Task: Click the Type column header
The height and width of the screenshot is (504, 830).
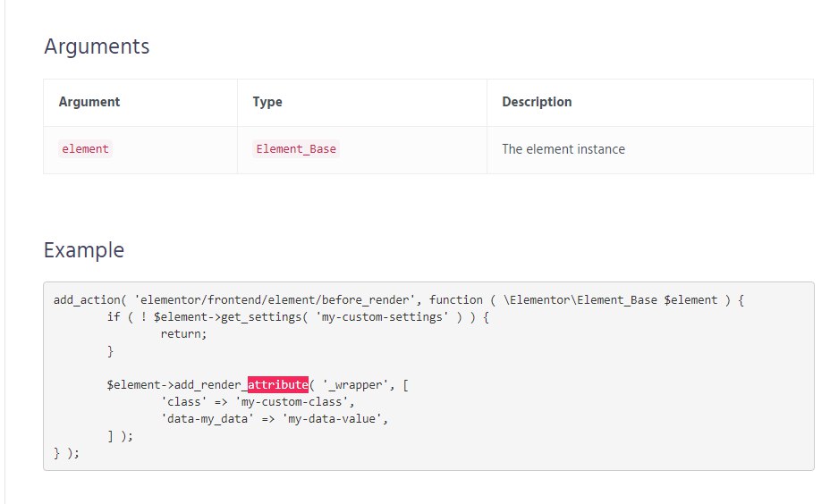Action: point(267,102)
